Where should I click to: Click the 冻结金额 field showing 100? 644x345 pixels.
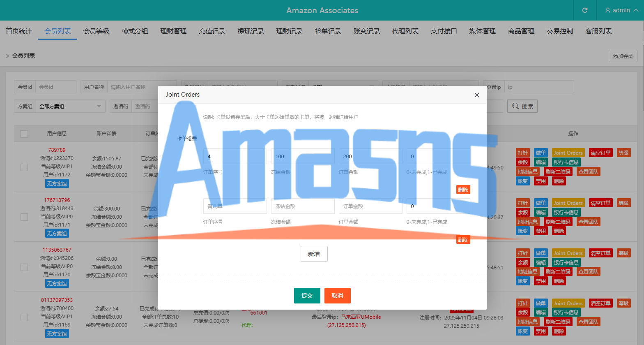click(303, 156)
